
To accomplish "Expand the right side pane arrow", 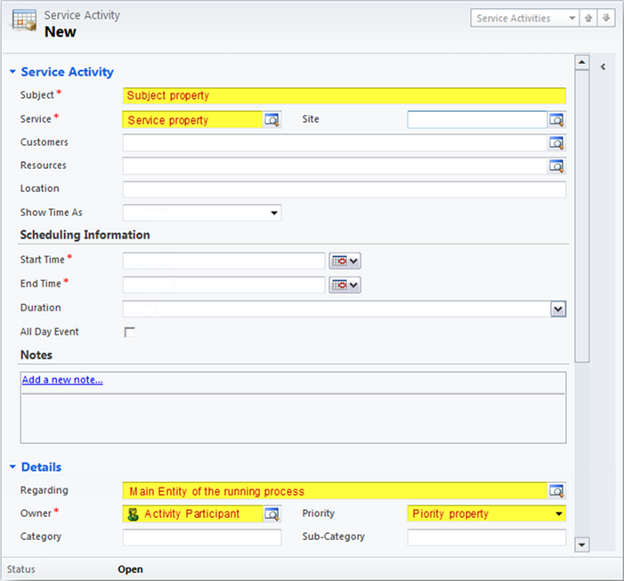I will tap(603, 66).
